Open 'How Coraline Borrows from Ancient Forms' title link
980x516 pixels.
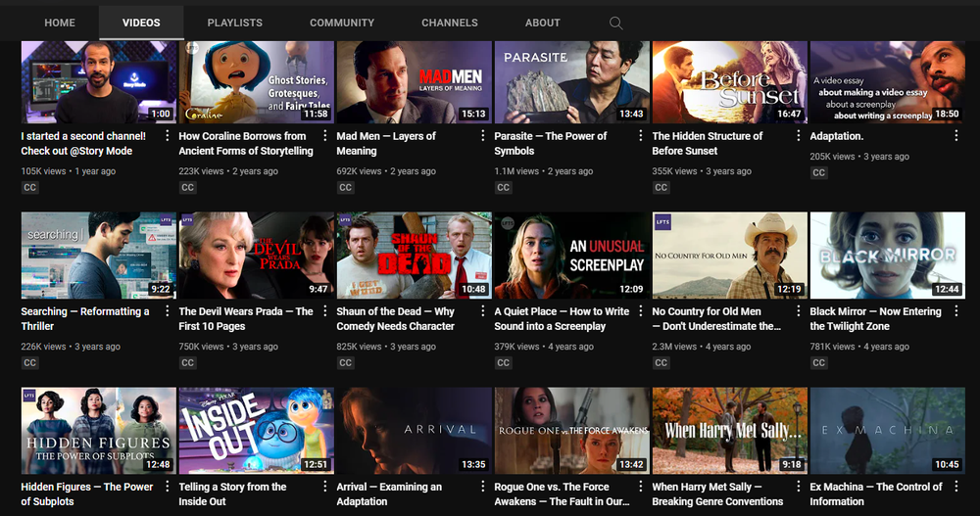pos(246,143)
